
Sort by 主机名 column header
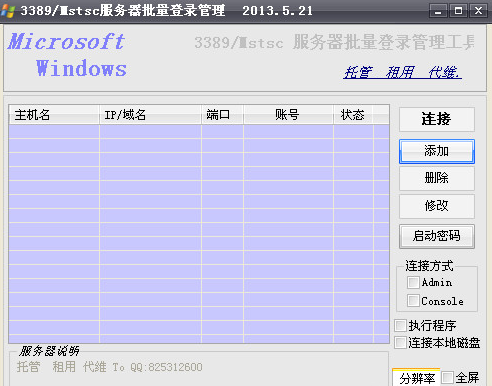point(54,115)
